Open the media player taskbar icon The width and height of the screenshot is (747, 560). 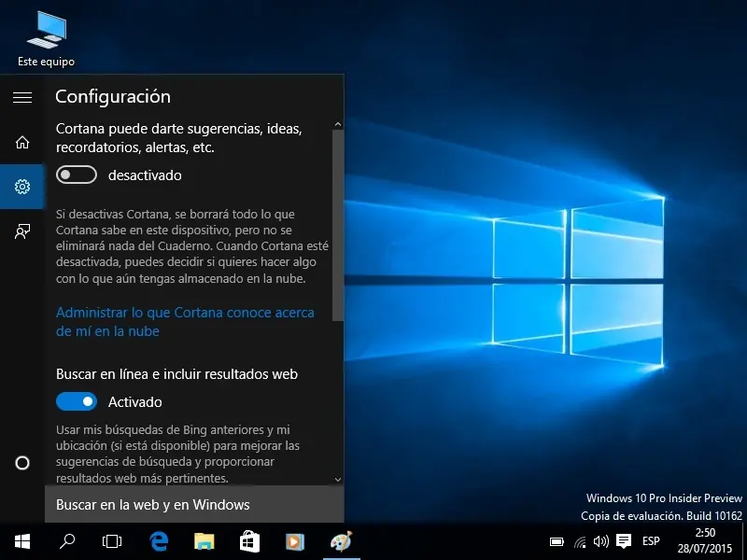(295, 541)
